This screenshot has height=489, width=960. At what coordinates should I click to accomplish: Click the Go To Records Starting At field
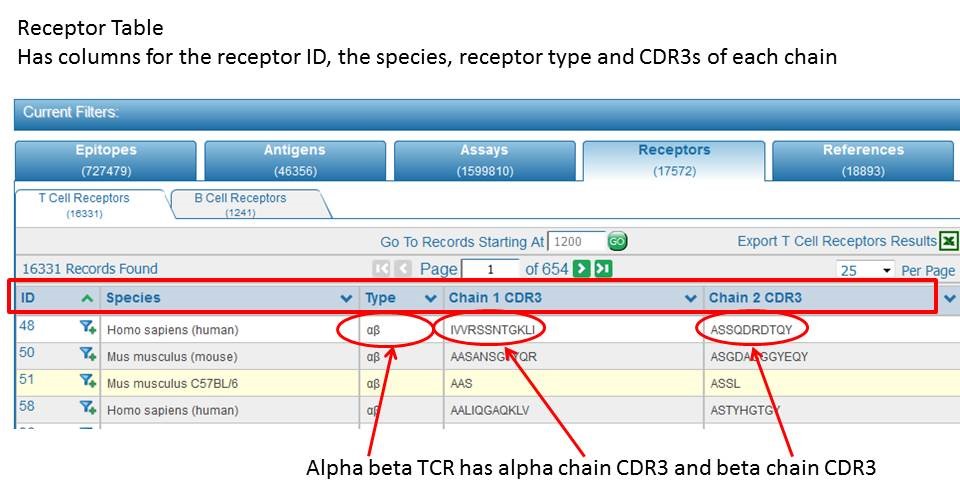click(x=576, y=242)
